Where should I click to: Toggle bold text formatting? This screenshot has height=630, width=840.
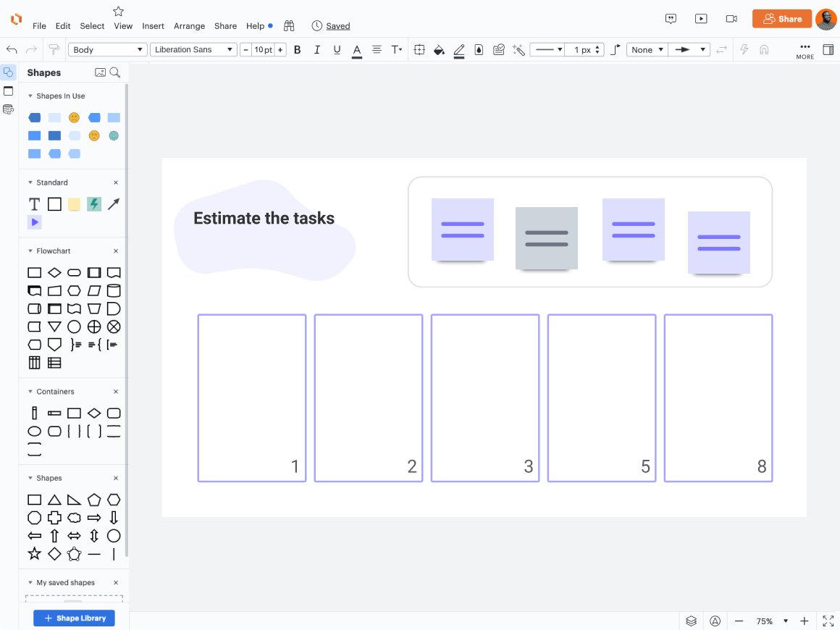(297, 50)
